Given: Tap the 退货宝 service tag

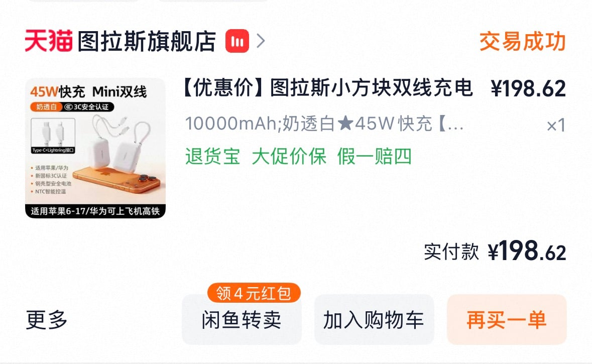Looking at the screenshot, I should [x=212, y=156].
